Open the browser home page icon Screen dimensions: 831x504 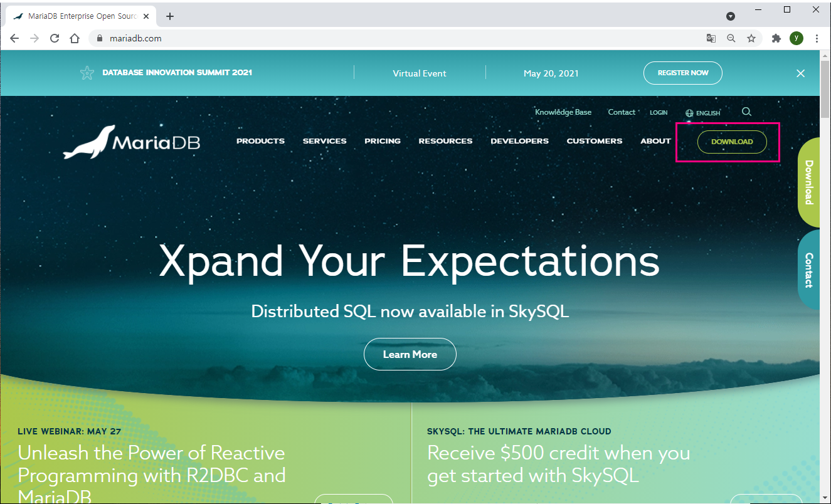coord(75,38)
